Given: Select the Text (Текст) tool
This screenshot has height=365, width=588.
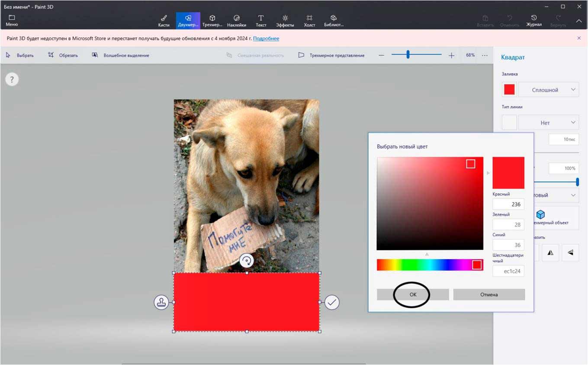Looking at the screenshot, I should tap(261, 21).
